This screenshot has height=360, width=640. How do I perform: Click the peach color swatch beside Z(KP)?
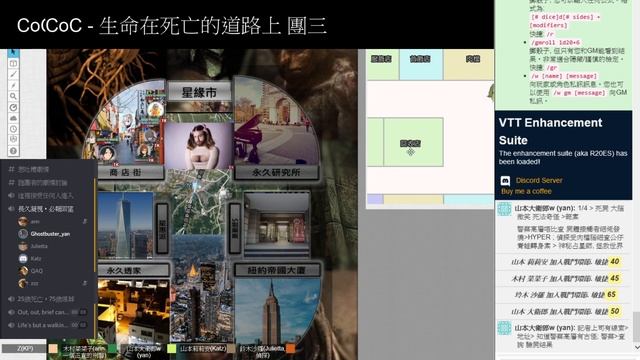coord(53,349)
